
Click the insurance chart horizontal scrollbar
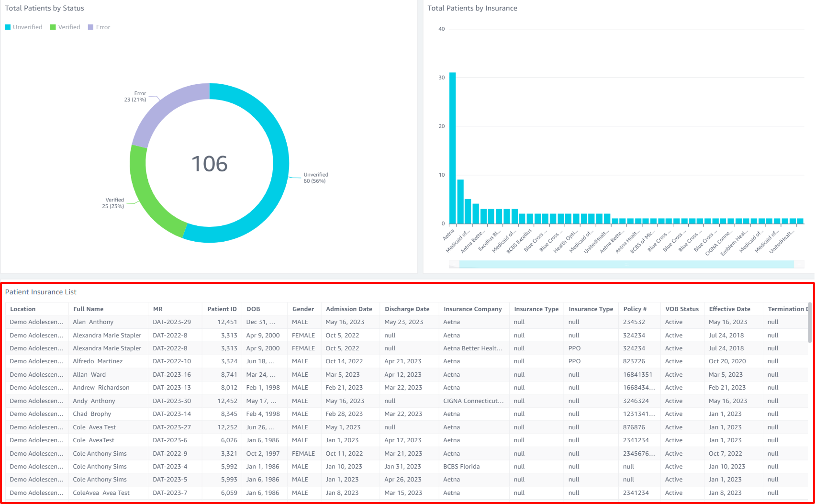pyautogui.click(x=626, y=264)
